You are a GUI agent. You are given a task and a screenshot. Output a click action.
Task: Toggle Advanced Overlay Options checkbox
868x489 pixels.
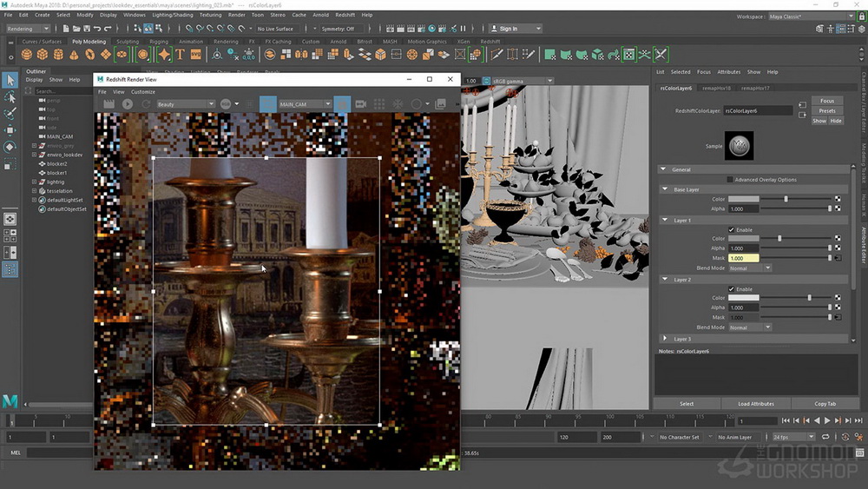click(730, 180)
